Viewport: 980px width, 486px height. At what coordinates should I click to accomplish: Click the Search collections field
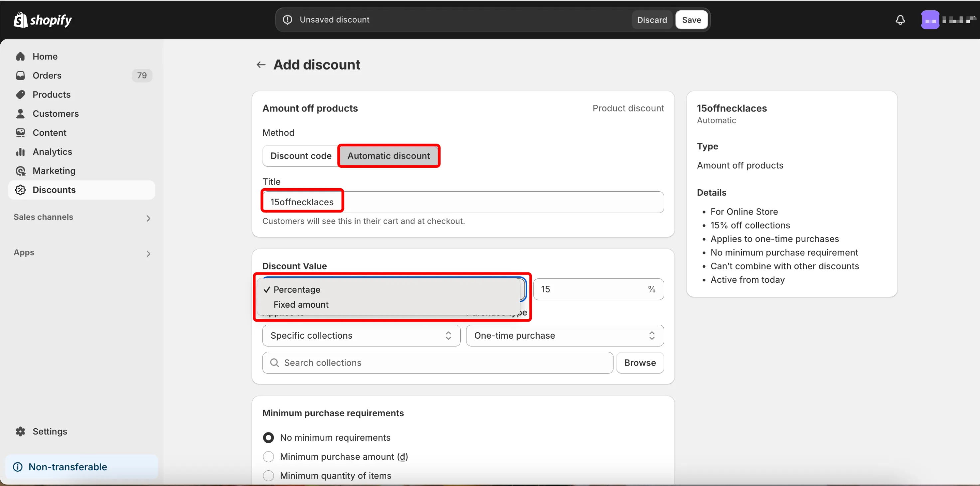(x=437, y=362)
